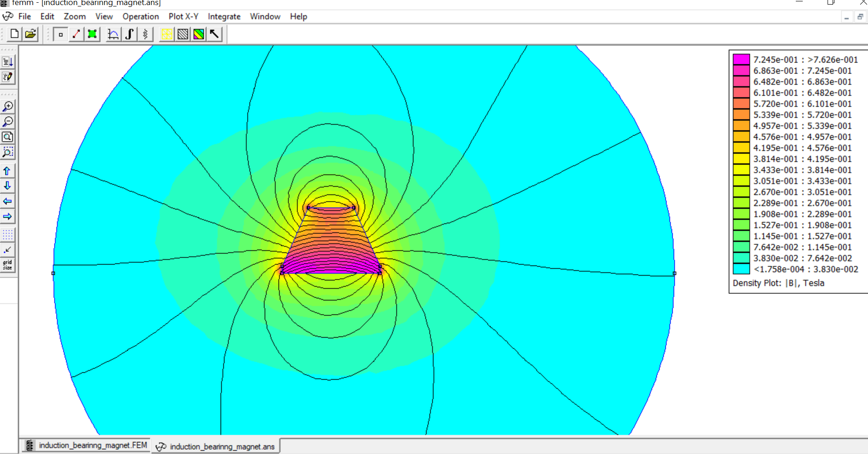The image size is (868, 454).
Task: Open circuit properties via the coil icon
Action: point(145,34)
